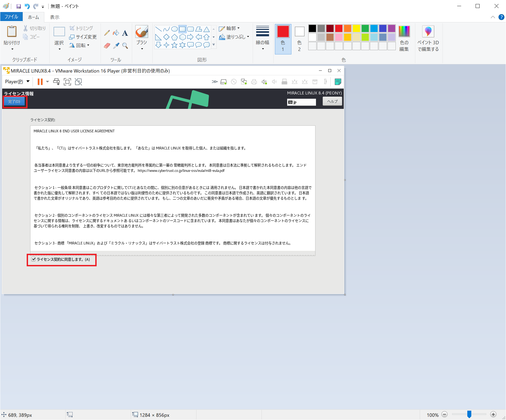Viewport: 506px width, 420px height.
Task: Select Color 1 foreground box
Action: [x=283, y=39]
